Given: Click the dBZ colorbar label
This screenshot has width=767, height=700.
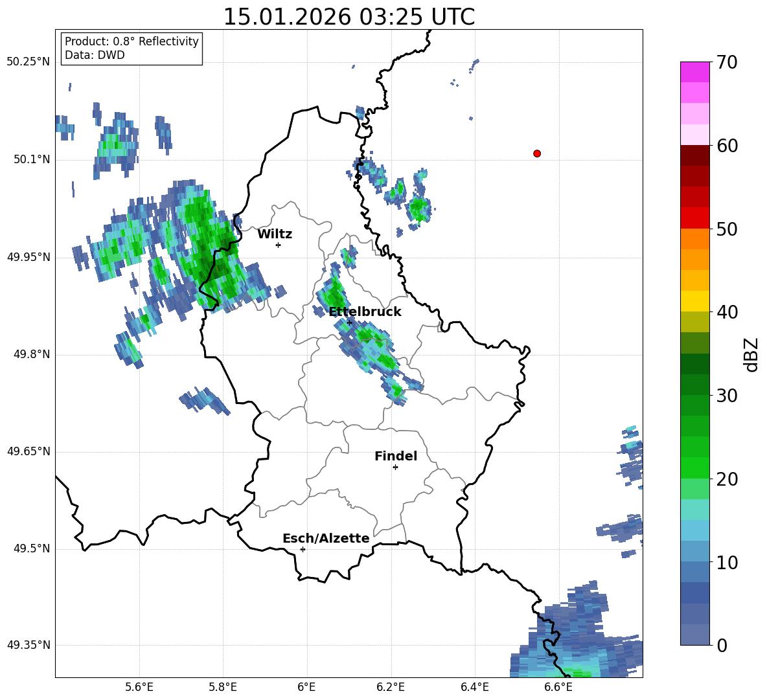Looking at the screenshot, I should [751, 354].
